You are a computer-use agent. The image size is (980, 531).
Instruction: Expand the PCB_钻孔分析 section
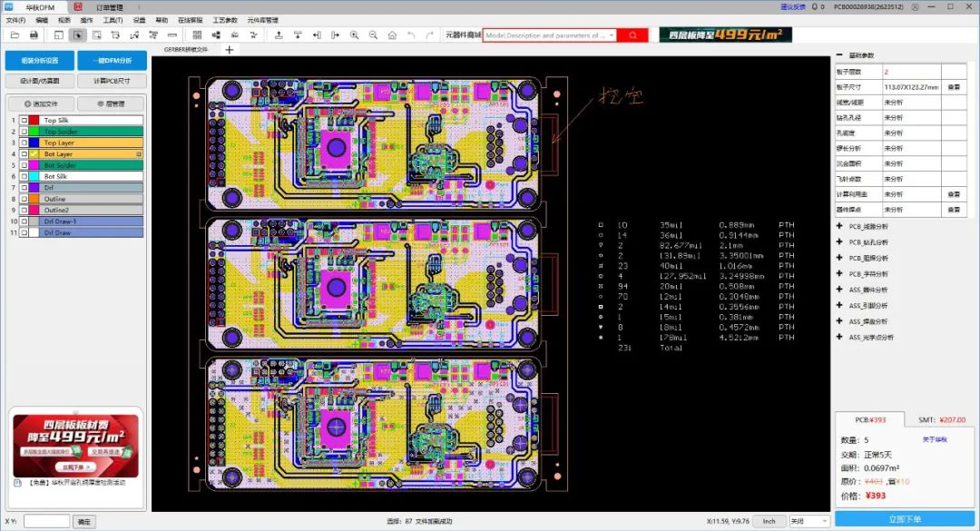pos(839,241)
